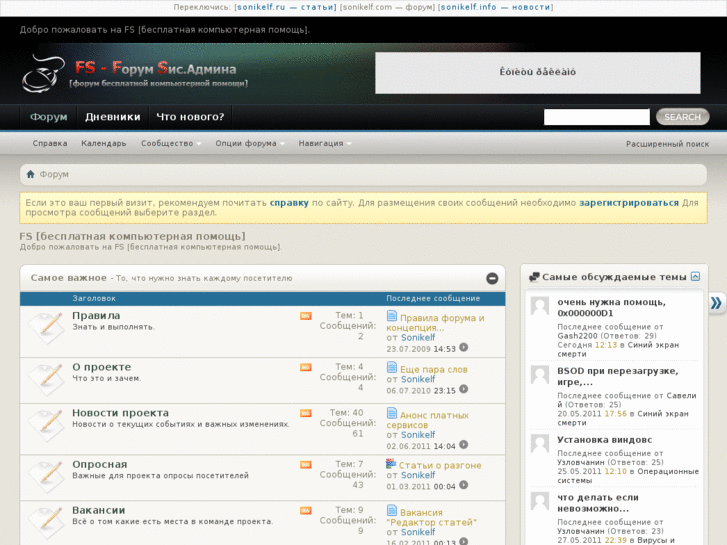Open the RSS feed icon for О проекте
The width and height of the screenshot is (727, 545).
click(306, 367)
